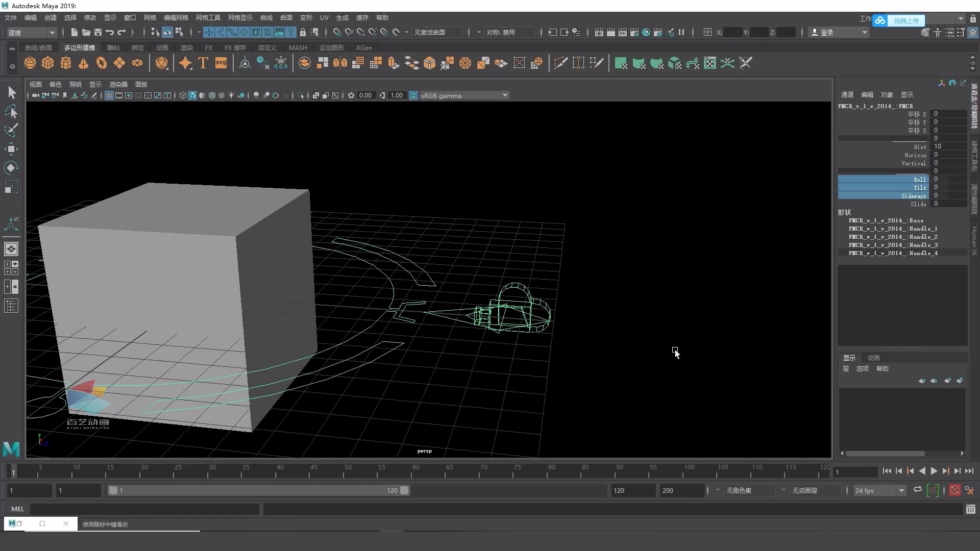Create a polygon cube from the shelf
The height and width of the screenshot is (551, 980).
tap(47, 63)
